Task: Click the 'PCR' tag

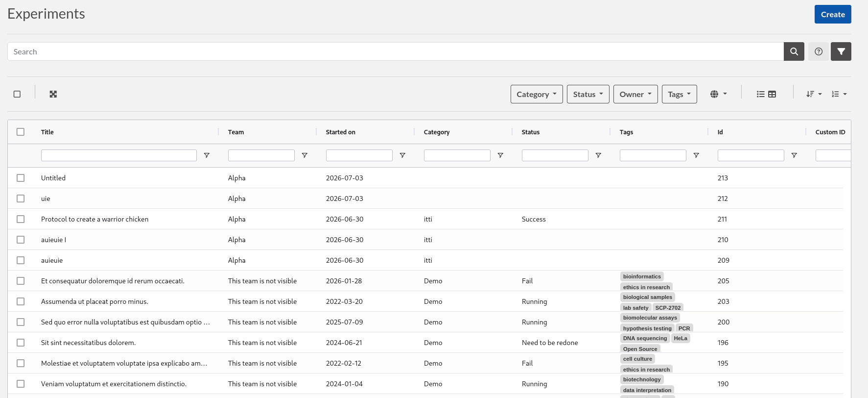Action: 684,328
